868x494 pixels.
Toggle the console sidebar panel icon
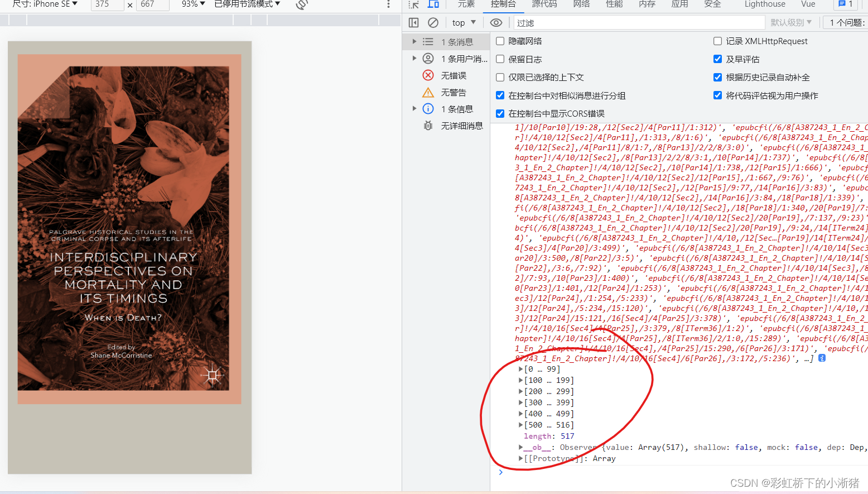click(414, 23)
